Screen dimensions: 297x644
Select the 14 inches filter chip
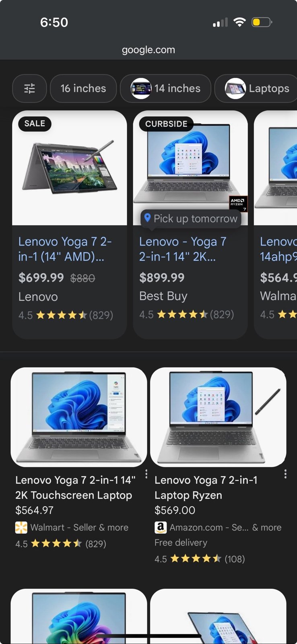click(x=166, y=89)
